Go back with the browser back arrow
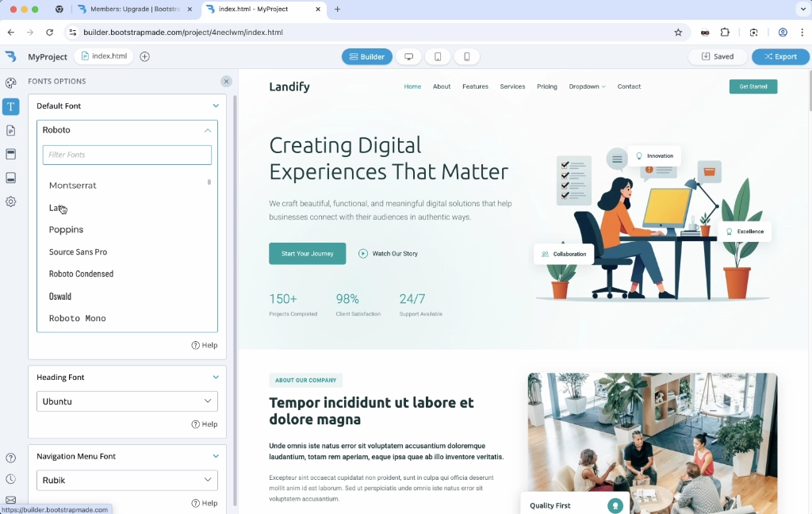This screenshot has height=514, width=812. [11, 32]
